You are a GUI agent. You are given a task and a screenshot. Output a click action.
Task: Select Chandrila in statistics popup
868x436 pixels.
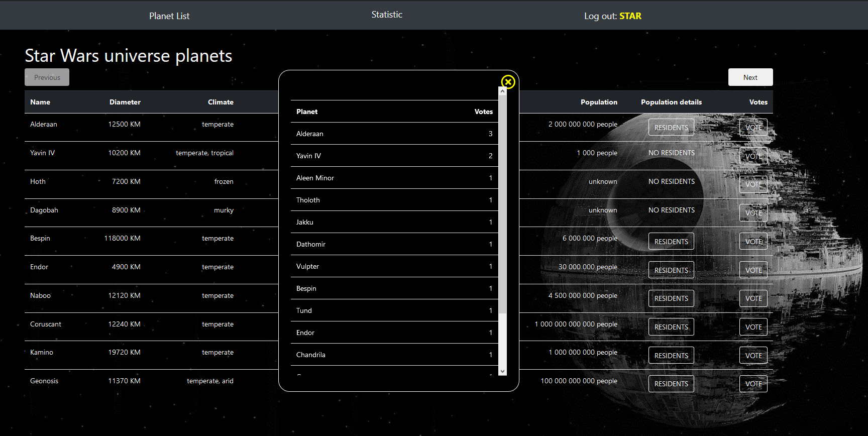pos(394,355)
